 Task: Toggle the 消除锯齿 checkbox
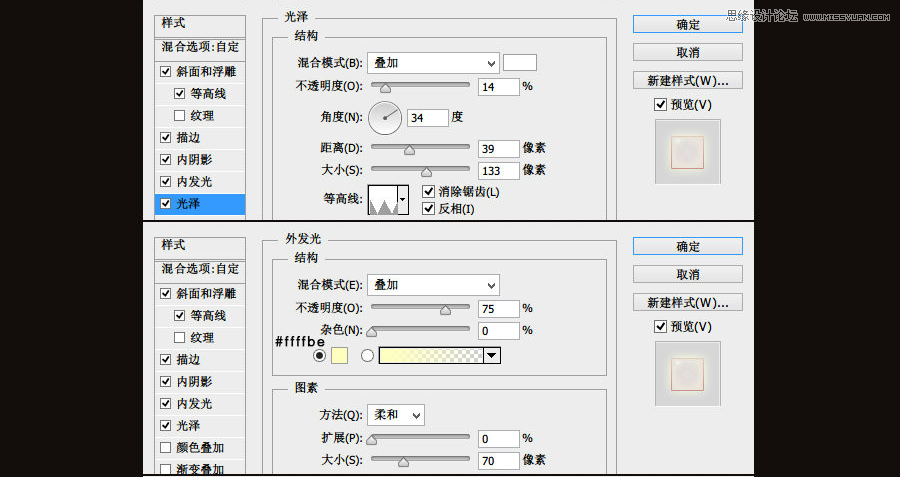(429, 191)
